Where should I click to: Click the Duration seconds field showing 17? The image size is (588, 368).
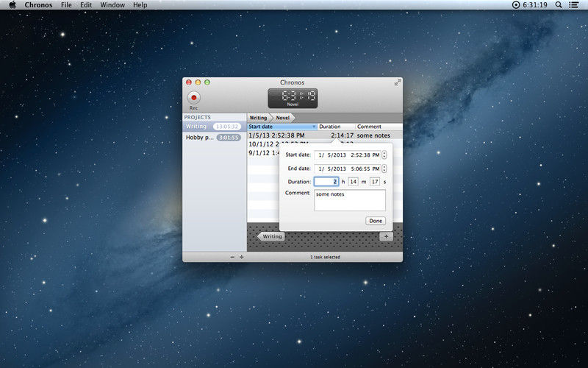point(375,181)
